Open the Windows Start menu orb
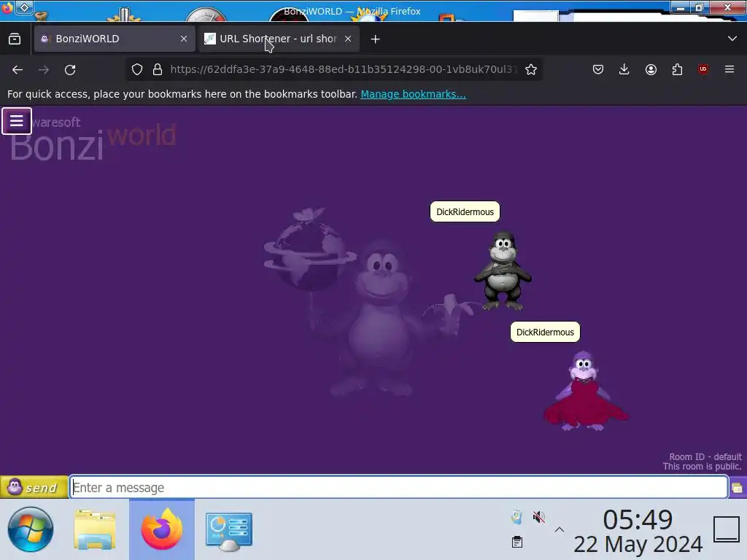Screen dimensions: 747x560 click(31, 529)
